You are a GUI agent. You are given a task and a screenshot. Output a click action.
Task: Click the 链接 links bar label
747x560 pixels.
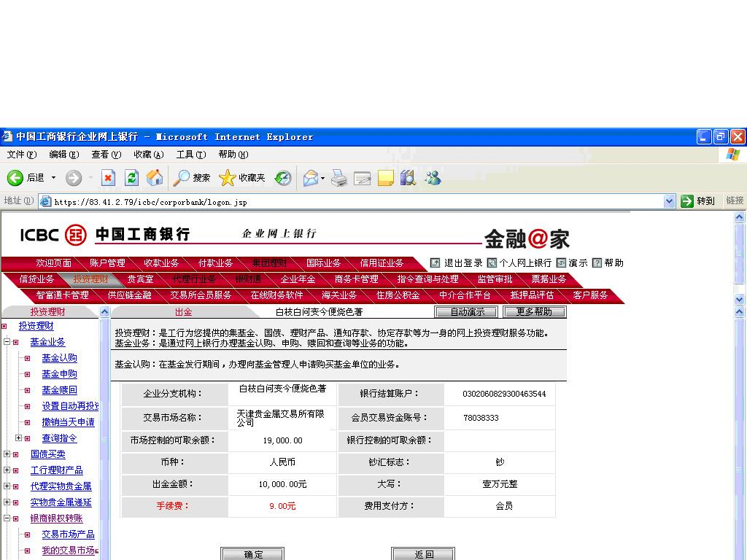(x=735, y=201)
